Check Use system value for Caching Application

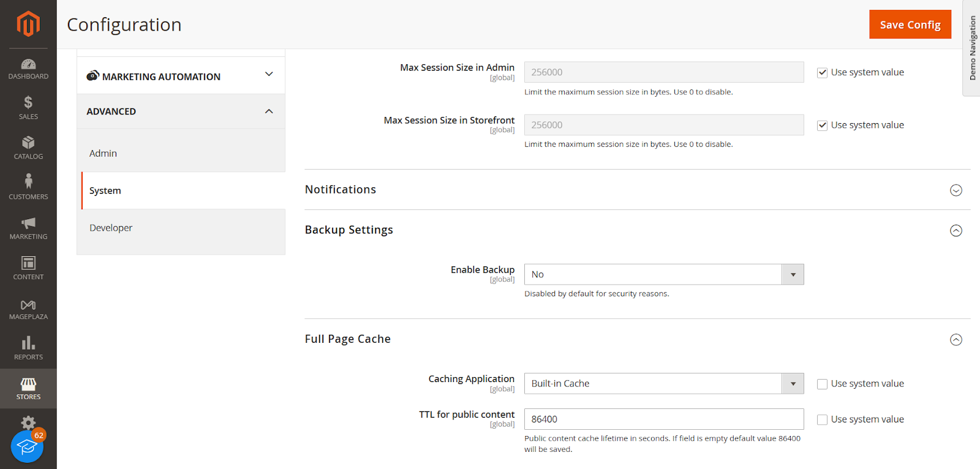coord(822,384)
